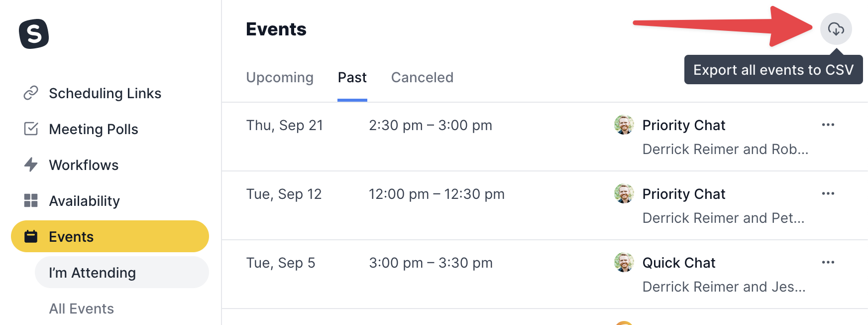This screenshot has width=868, height=325.
Task: Open Derrick Reimer's avatar on Priority Chat
Action: (x=624, y=125)
